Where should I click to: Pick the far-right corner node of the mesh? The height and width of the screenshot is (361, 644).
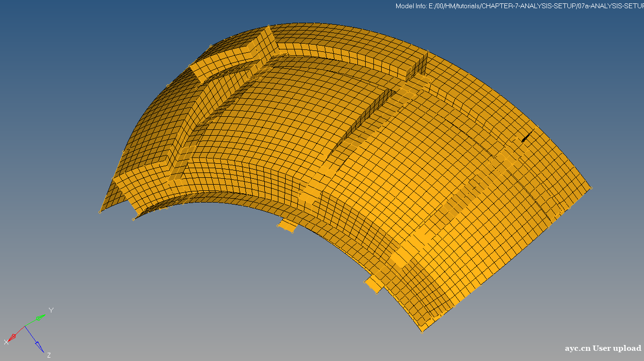[591, 188]
